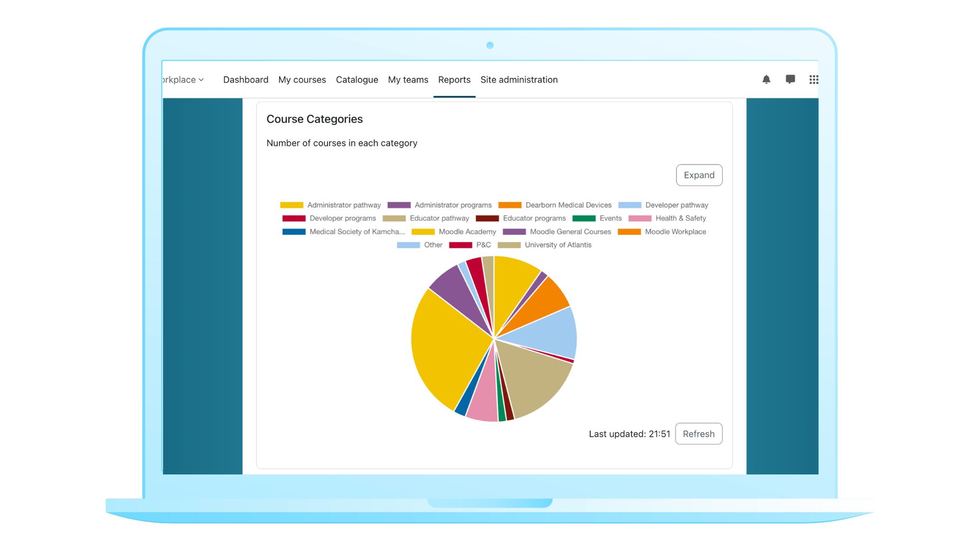Click the Refresh button
The height and width of the screenshot is (551, 980).
[x=698, y=434]
